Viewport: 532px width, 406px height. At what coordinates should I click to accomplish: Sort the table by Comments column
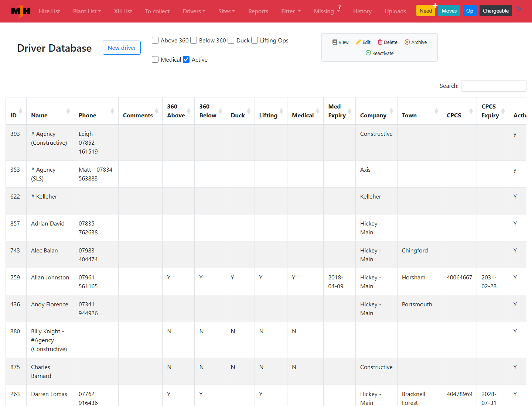pos(140,111)
